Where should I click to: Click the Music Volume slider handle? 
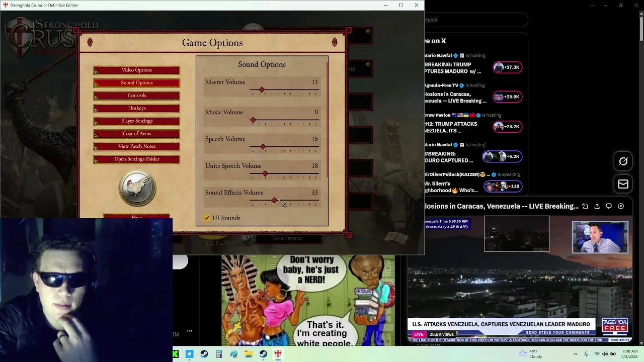(x=253, y=120)
